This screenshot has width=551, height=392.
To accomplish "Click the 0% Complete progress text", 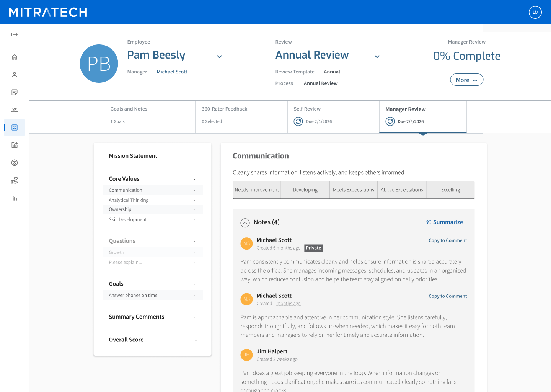I will pos(466,56).
